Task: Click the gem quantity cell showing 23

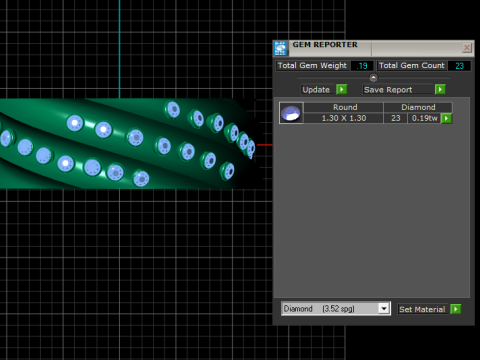Action: [x=396, y=118]
